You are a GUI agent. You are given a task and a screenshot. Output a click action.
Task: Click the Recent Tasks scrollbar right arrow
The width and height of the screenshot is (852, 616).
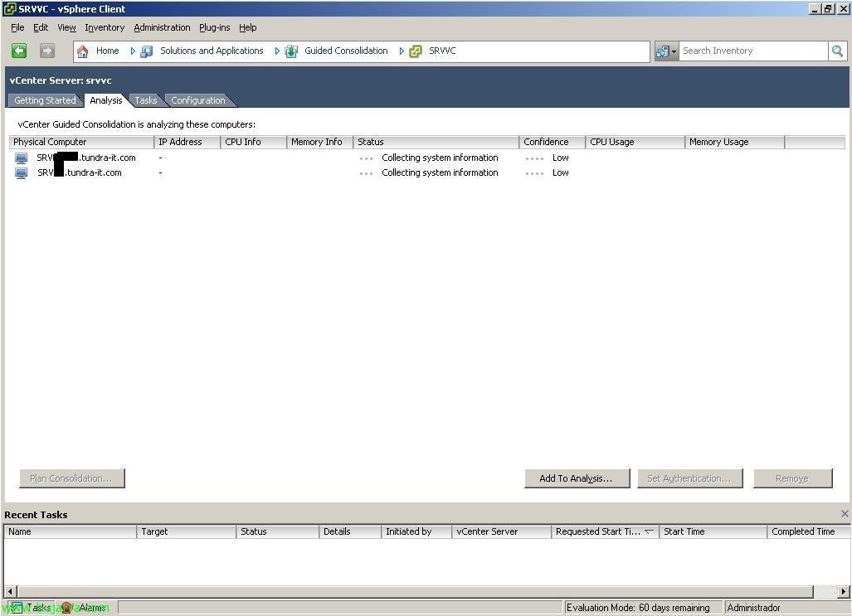844,591
